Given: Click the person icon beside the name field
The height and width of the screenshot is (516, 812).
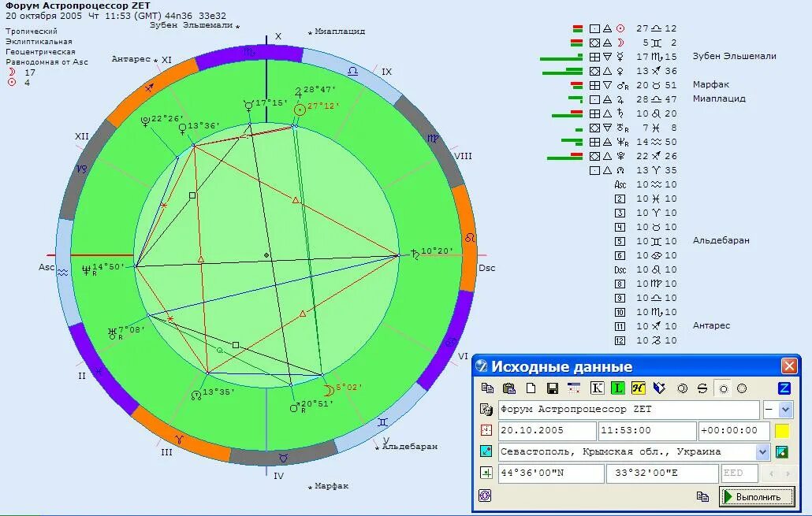Looking at the screenshot, I should pyautogui.click(x=486, y=410).
